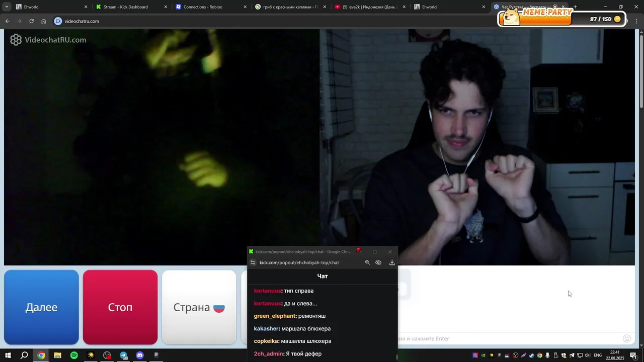644x362 pixels.
Task: Switch to Connections - Roblox tab
Action: tap(209, 7)
